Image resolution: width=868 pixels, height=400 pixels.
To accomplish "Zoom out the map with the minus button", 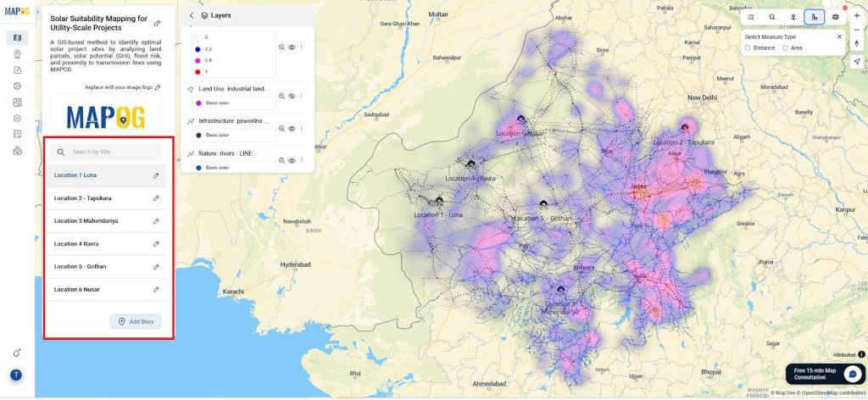I will [x=857, y=30].
